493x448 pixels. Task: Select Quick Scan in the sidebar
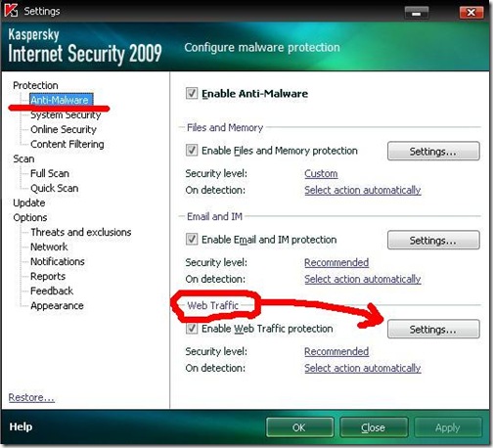(x=55, y=188)
